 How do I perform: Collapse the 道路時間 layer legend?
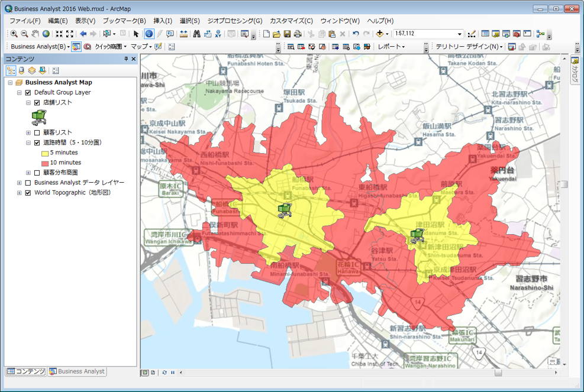coord(28,142)
